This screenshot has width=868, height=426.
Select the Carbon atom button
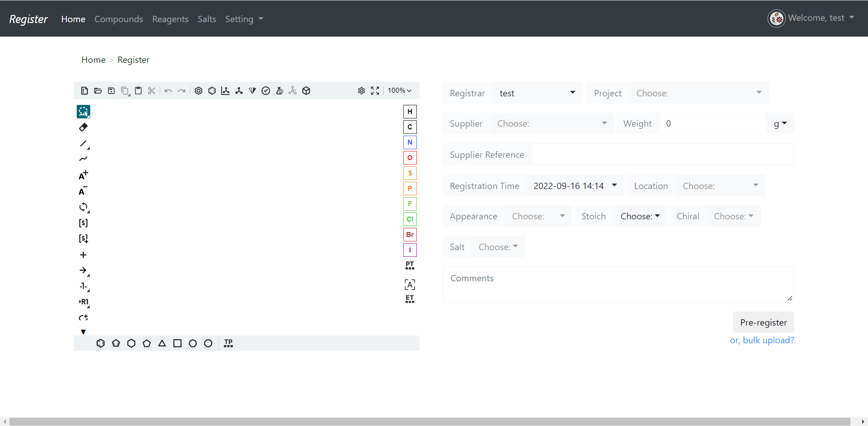tap(410, 127)
